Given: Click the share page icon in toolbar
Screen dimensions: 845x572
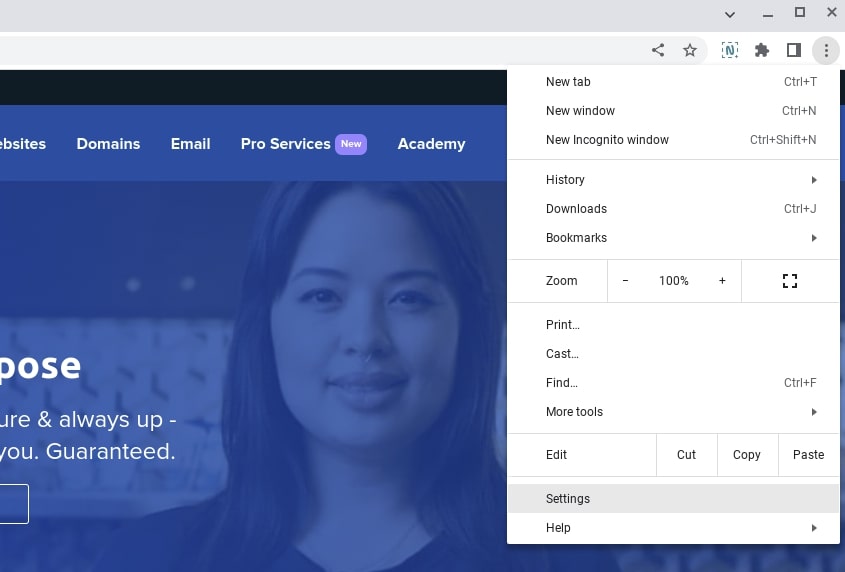Looking at the screenshot, I should pyautogui.click(x=658, y=50).
